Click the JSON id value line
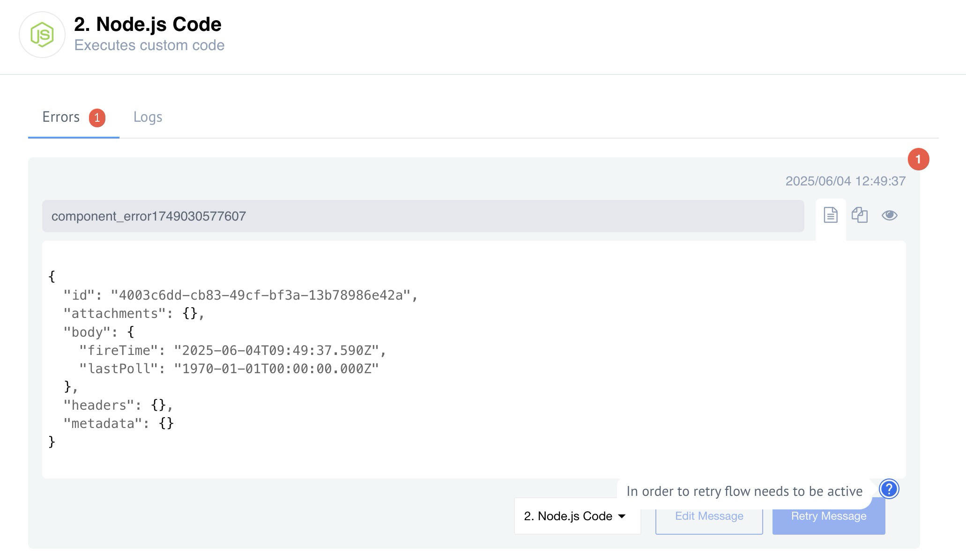The height and width of the screenshot is (560, 966). 240,295
